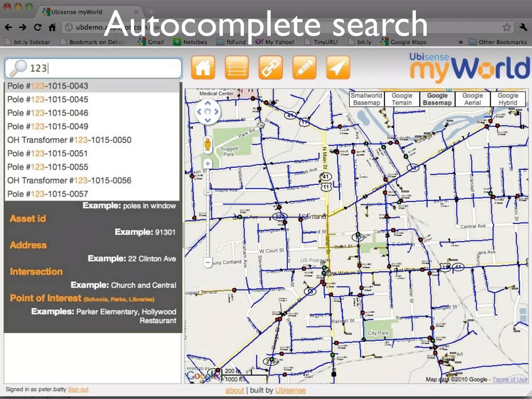
Task: Switch to Smallworld Basemap
Action: click(367, 99)
